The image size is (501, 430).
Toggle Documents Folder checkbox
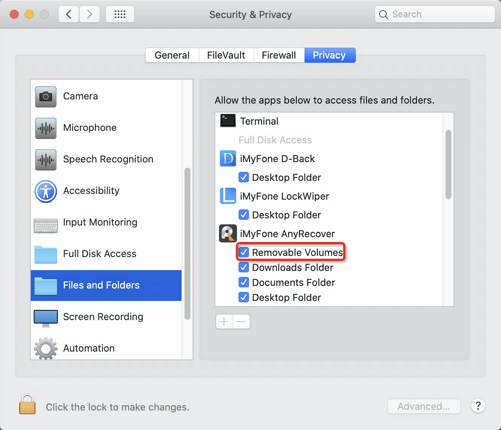click(244, 282)
